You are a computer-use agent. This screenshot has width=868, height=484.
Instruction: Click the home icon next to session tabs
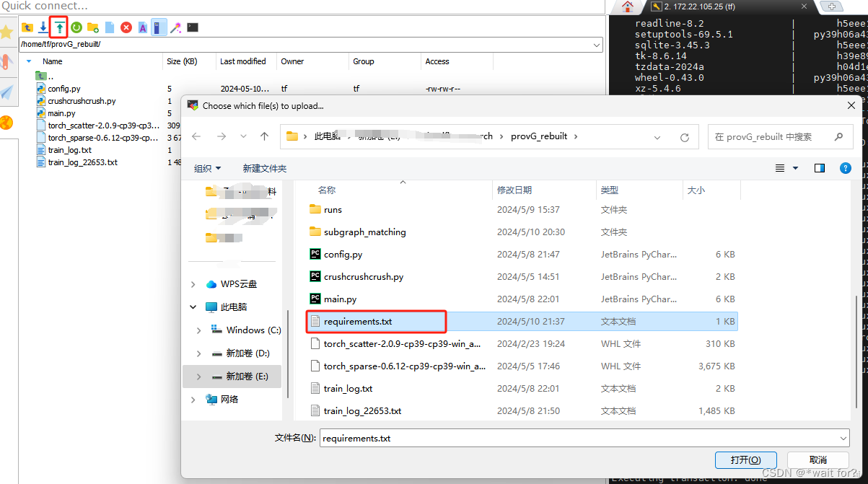point(627,7)
